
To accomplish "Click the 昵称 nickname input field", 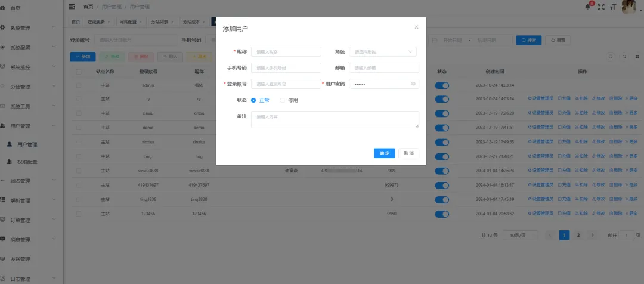I will [286, 52].
